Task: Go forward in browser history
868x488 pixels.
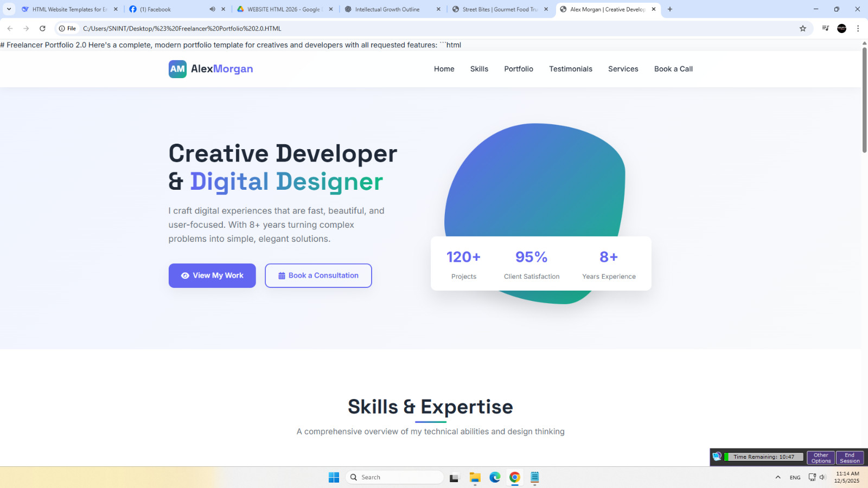Action: coord(26,28)
